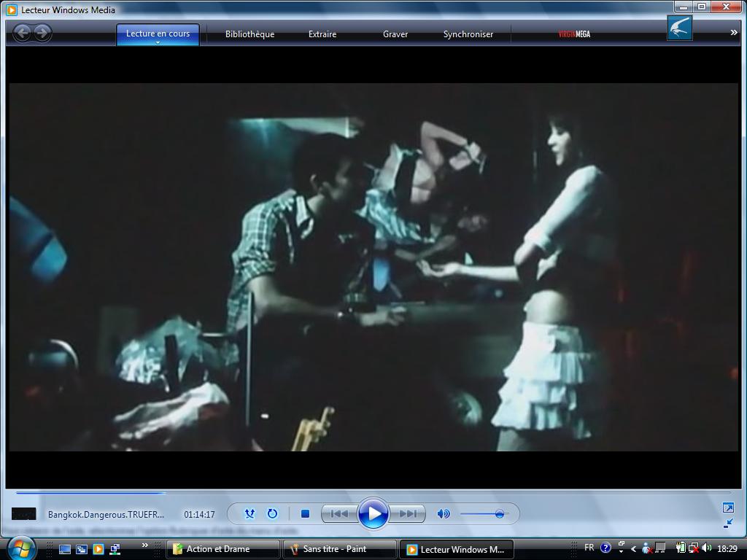Click the network computers quick launch icon
Viewport: 747px width, 560px height.
[x=115, y=549]
